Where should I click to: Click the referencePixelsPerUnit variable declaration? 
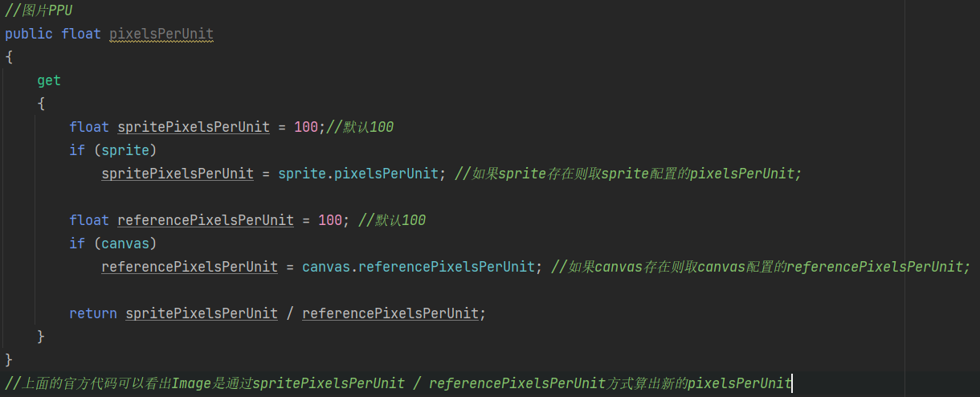click(x=206, y=220)
